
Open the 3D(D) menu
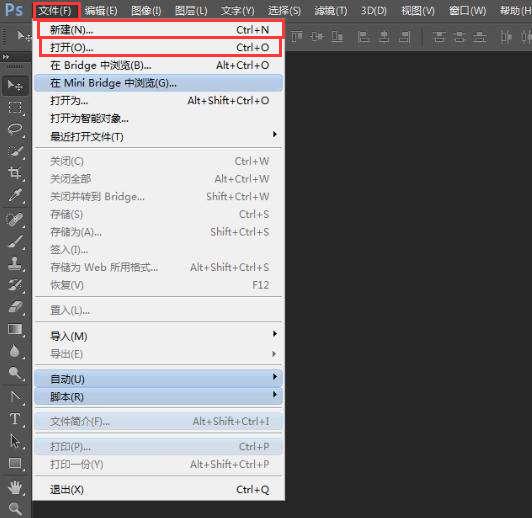pos(374,11)
